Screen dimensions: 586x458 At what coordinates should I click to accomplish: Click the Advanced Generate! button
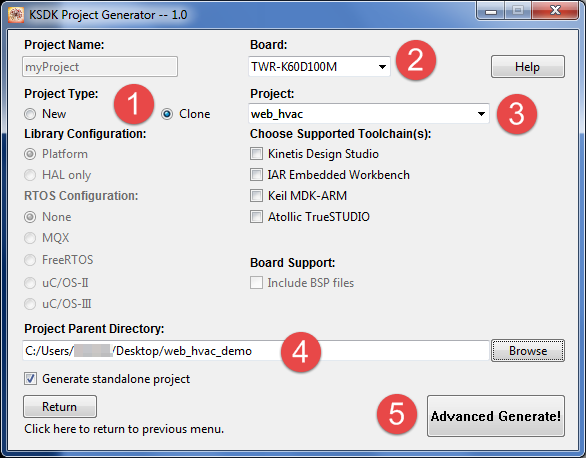pos(496,416)
